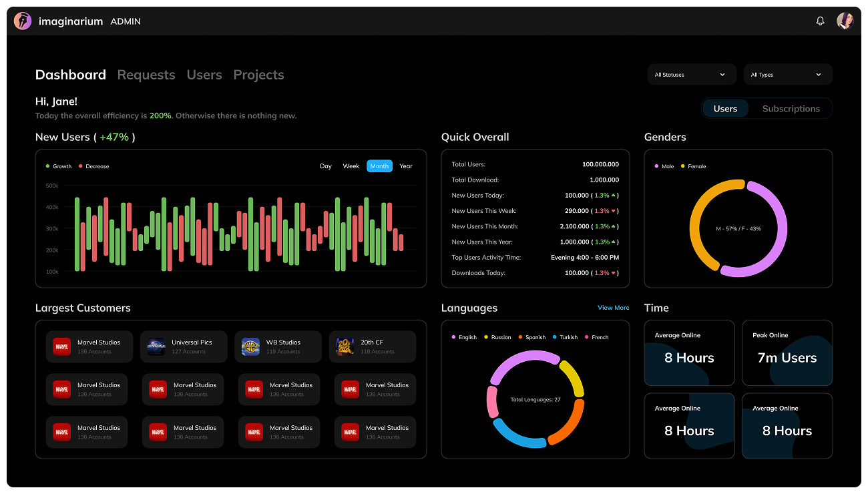Click the imaginarium logo icon
The height and width of the screenshot is (494, 868).
(23, 21)
